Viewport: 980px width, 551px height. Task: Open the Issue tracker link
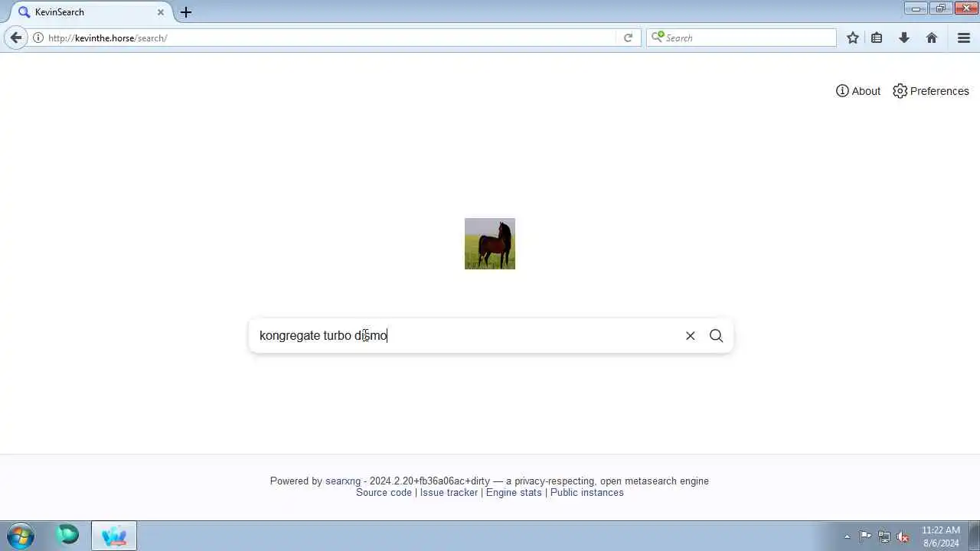[449, 493]
